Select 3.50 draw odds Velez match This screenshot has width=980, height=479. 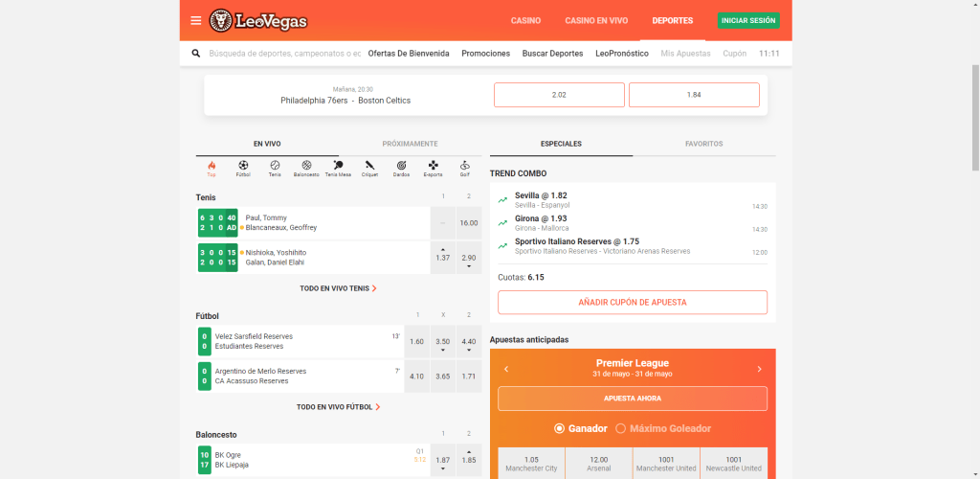click(x=442, y=341)
